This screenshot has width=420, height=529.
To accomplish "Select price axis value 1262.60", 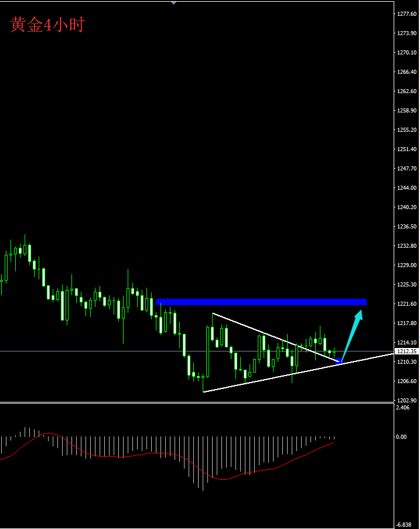I will coord(407,91).
